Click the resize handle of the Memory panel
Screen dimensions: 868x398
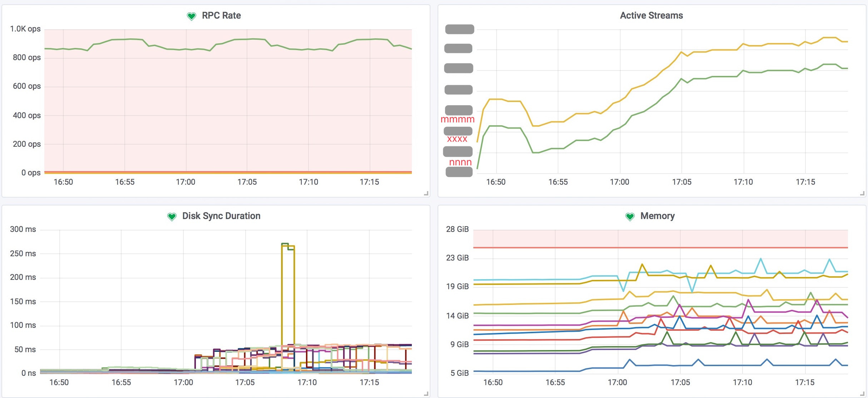click(x=862, y=394)
